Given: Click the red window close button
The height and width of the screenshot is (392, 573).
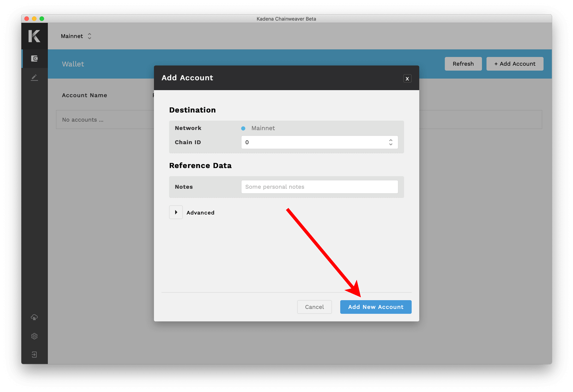Looking at the screenshot, I should tap(27, 19).
